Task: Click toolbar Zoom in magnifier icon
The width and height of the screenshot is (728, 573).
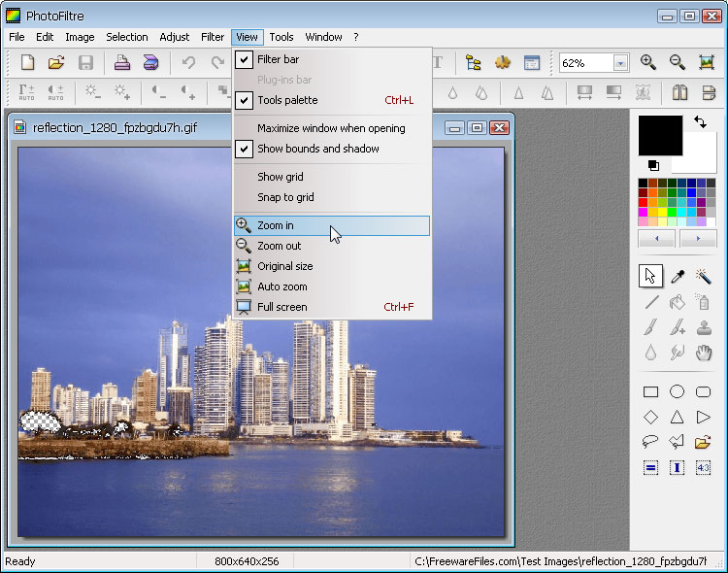Action: click(647, 62)
